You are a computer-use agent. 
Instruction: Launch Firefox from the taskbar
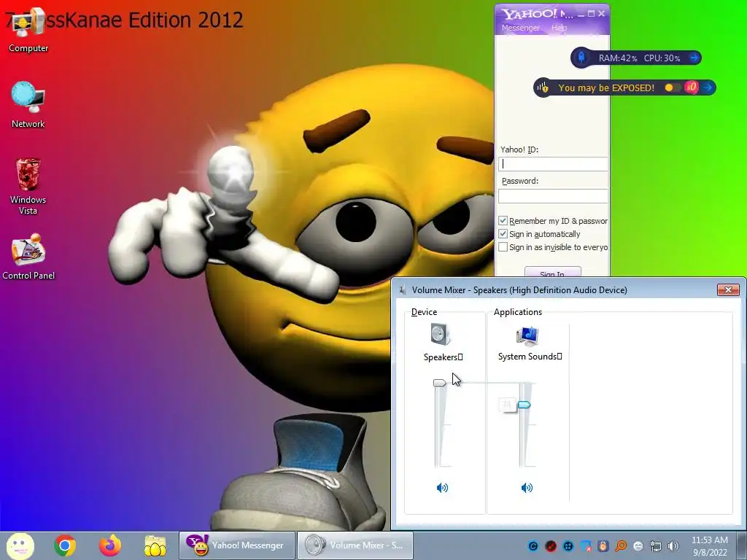pos(110,545)
